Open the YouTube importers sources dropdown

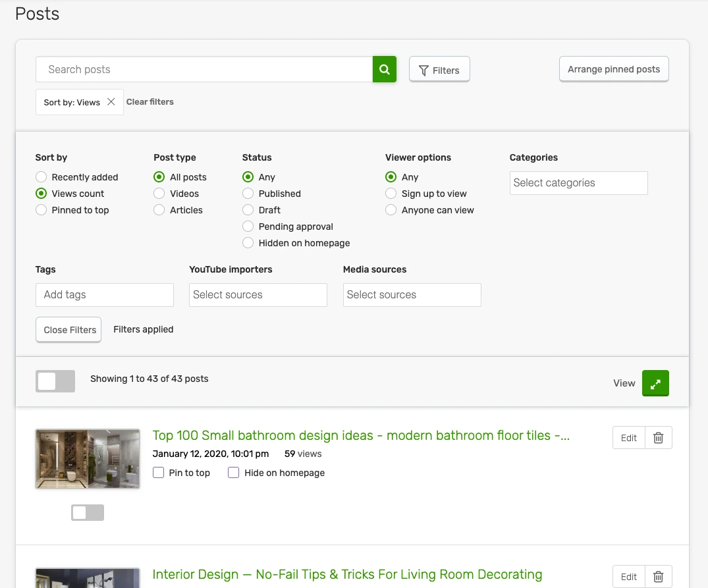coord(258,295)
